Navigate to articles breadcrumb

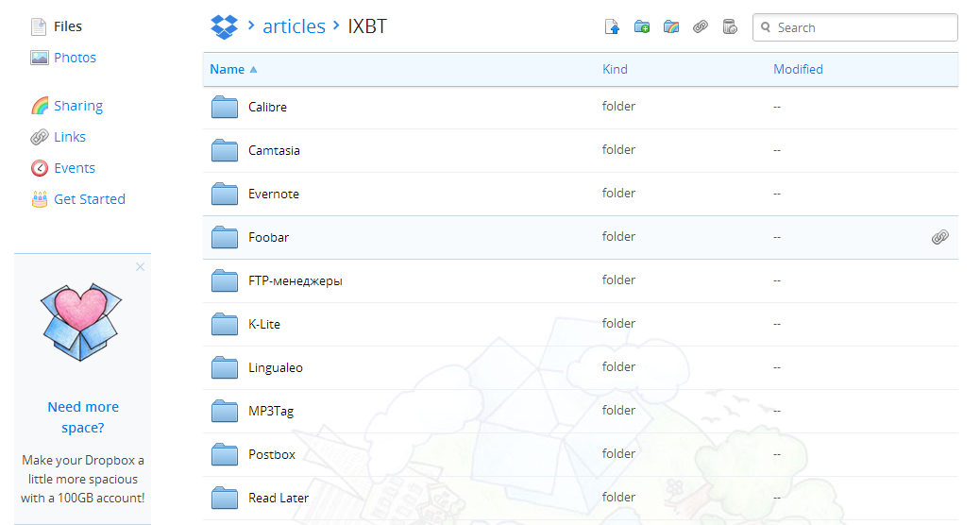(294, 26)
